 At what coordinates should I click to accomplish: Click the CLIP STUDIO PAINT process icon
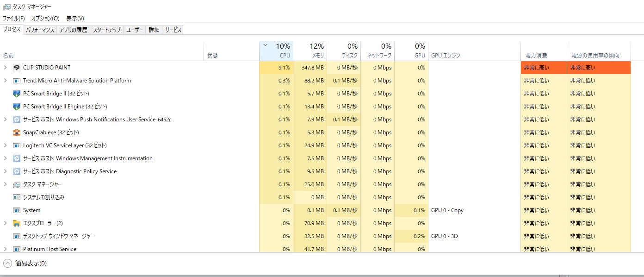click(17, 68)
